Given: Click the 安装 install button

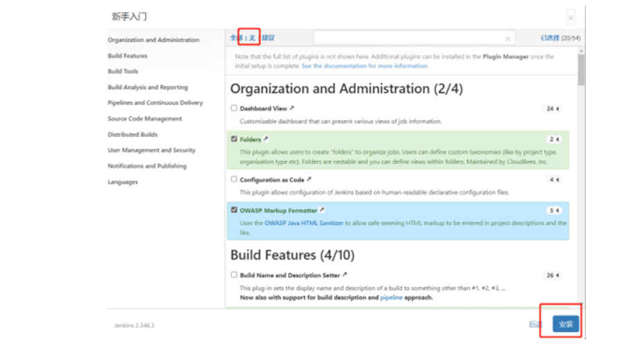Looking at the screenshot, I should pyautogui.click(x=566, y=324).
